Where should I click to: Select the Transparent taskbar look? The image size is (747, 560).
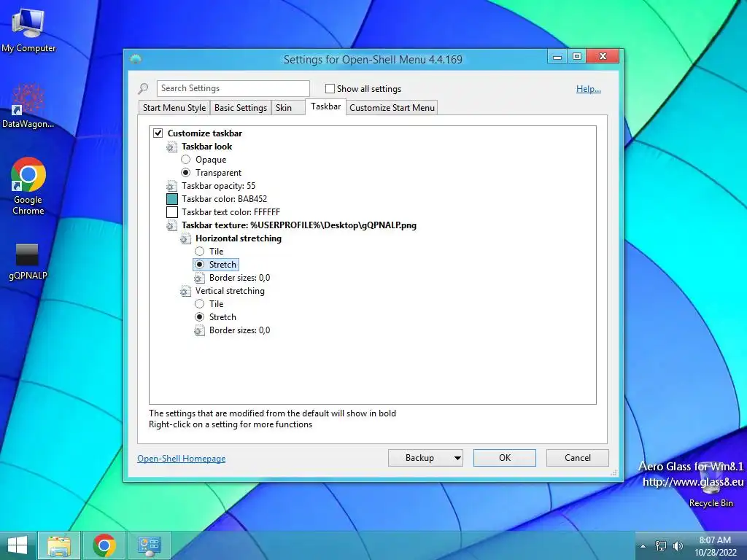pyautogui.click(x=186, y=173)
